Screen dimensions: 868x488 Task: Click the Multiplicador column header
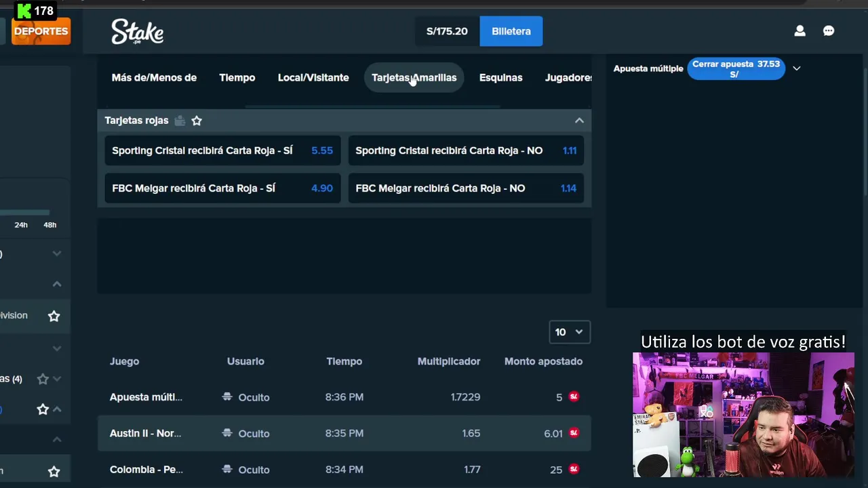pos(449,361)
